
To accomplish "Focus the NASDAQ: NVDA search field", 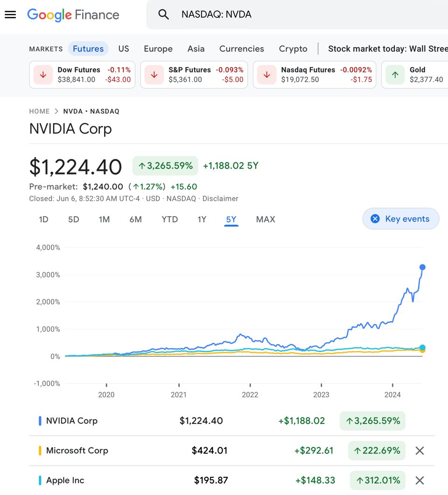I will point(297,14).
